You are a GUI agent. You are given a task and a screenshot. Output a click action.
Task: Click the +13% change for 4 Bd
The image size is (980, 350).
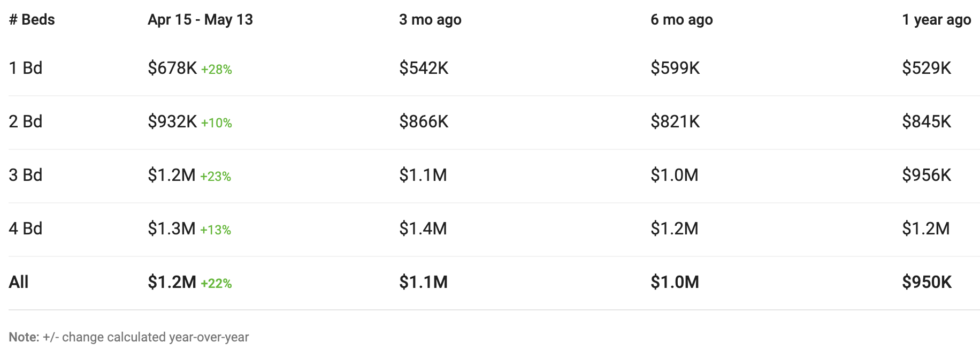pyautogui.click(x=216, y=230)
